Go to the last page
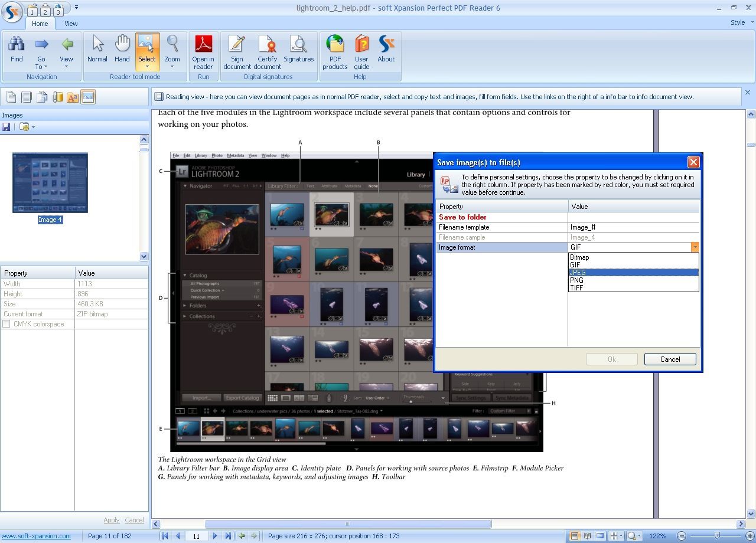This screenshot has width=756, height=543. point(227,536)
